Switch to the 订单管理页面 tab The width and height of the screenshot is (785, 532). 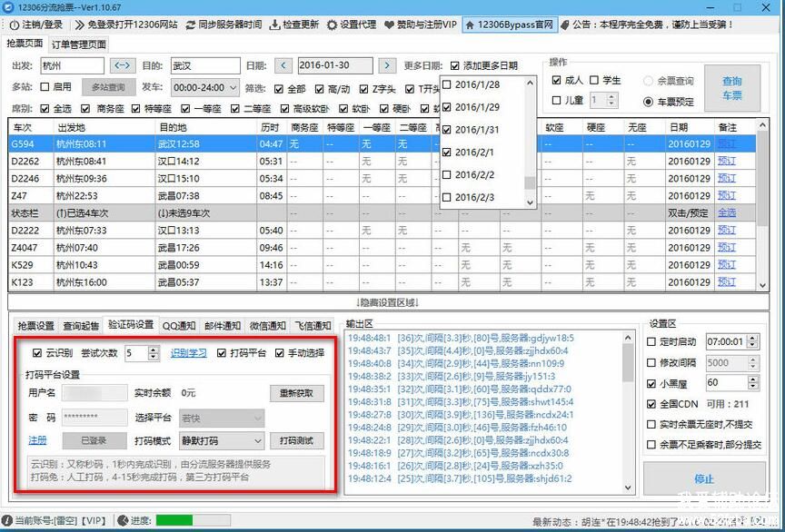79,44
